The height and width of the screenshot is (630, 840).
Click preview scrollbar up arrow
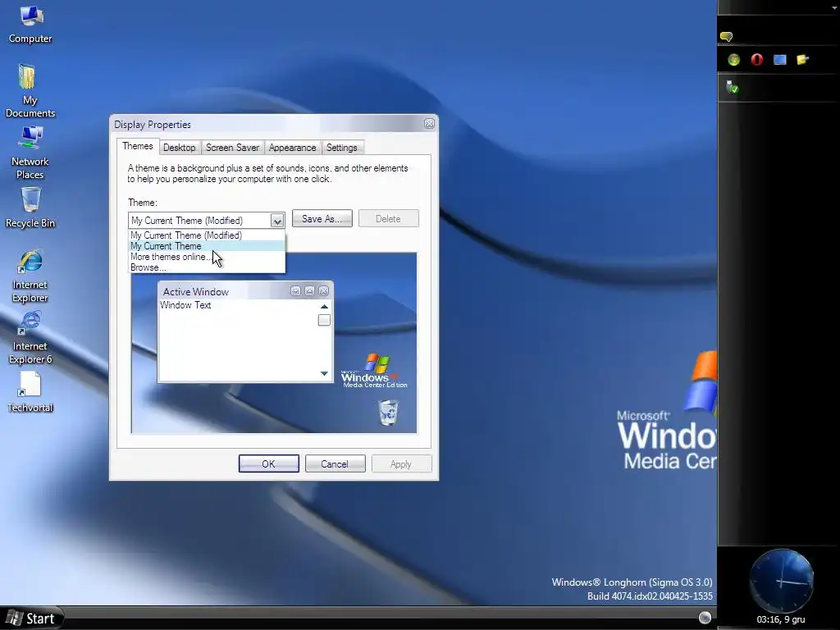[x=324, y=307]
